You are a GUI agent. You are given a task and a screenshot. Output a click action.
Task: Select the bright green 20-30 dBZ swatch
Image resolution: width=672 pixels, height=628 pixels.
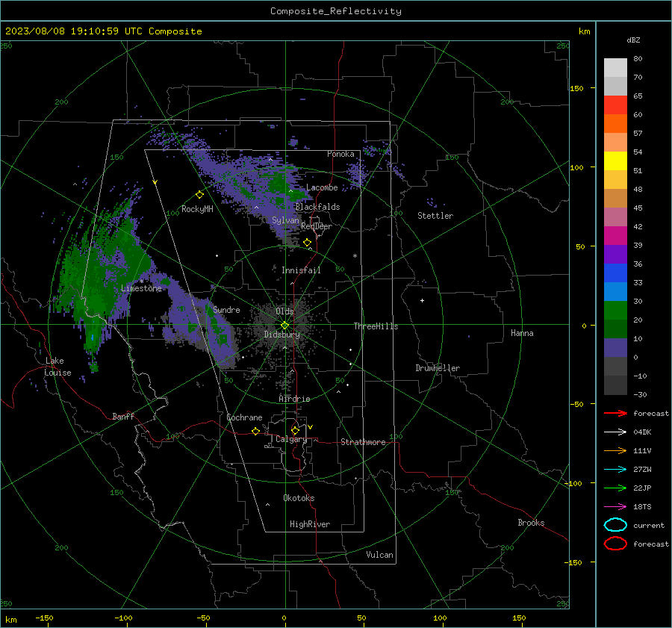[615, 311]
